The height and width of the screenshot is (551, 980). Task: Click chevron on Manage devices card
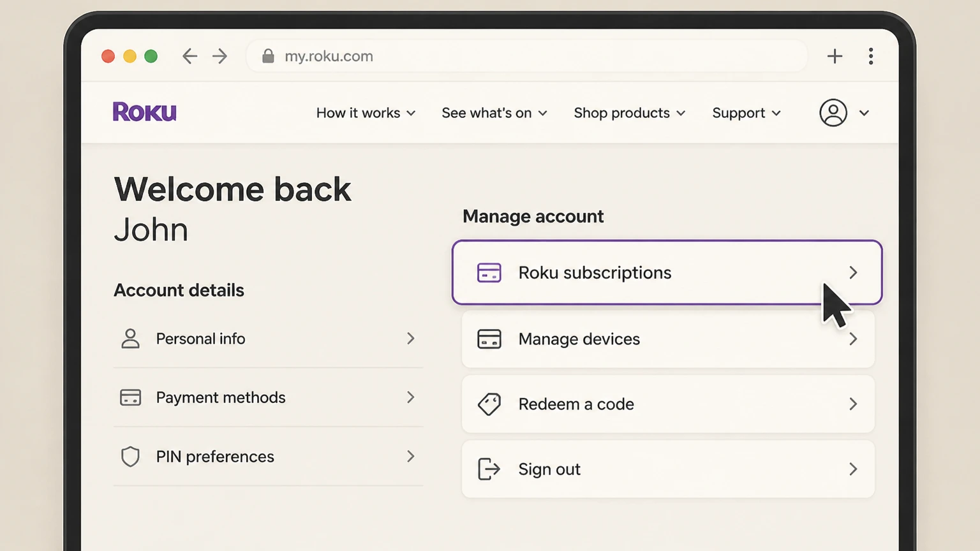pyautogui.click(x=853, y=339)
